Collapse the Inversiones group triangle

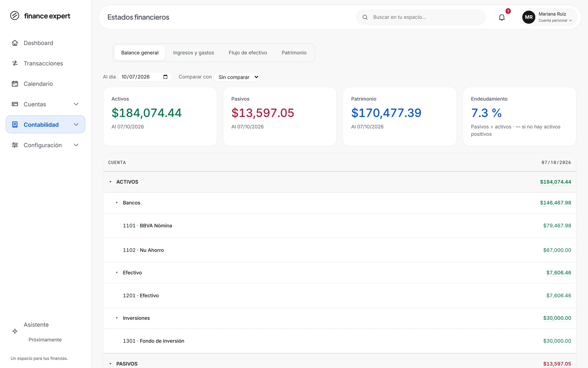tap(117, 318)
